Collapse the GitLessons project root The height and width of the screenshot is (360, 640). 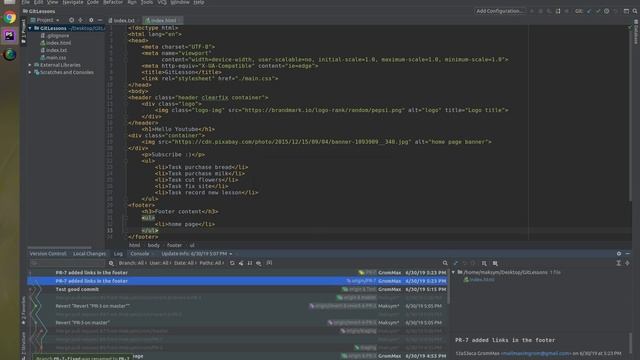30,28
